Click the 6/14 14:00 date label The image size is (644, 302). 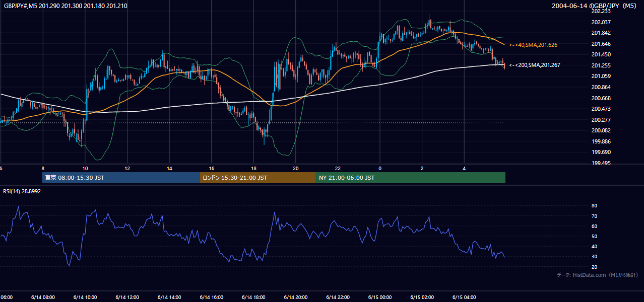coord(169,297)
